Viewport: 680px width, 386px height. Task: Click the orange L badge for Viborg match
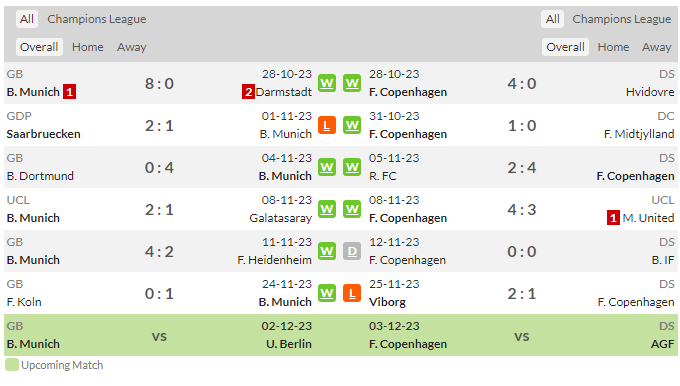tap(352, 293)
